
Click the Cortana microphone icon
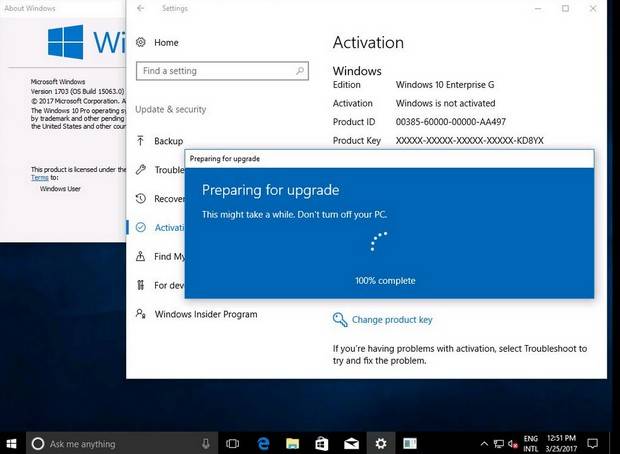(x=206, y=444)
